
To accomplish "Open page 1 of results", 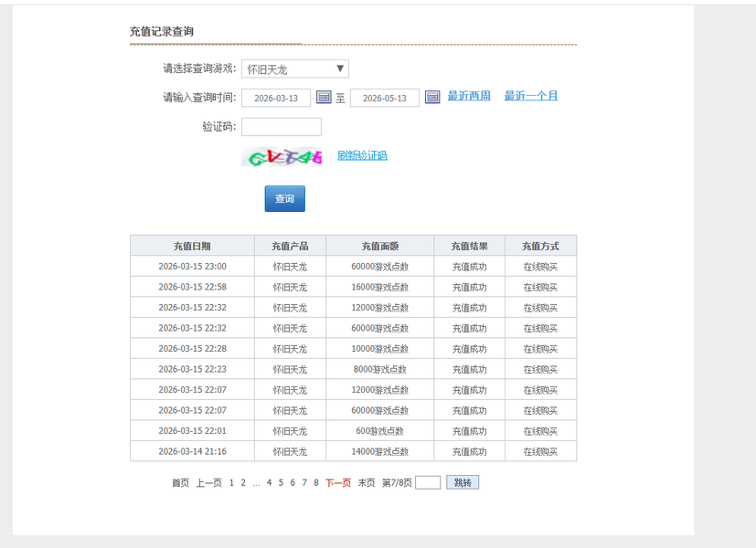I will [231, 482].
